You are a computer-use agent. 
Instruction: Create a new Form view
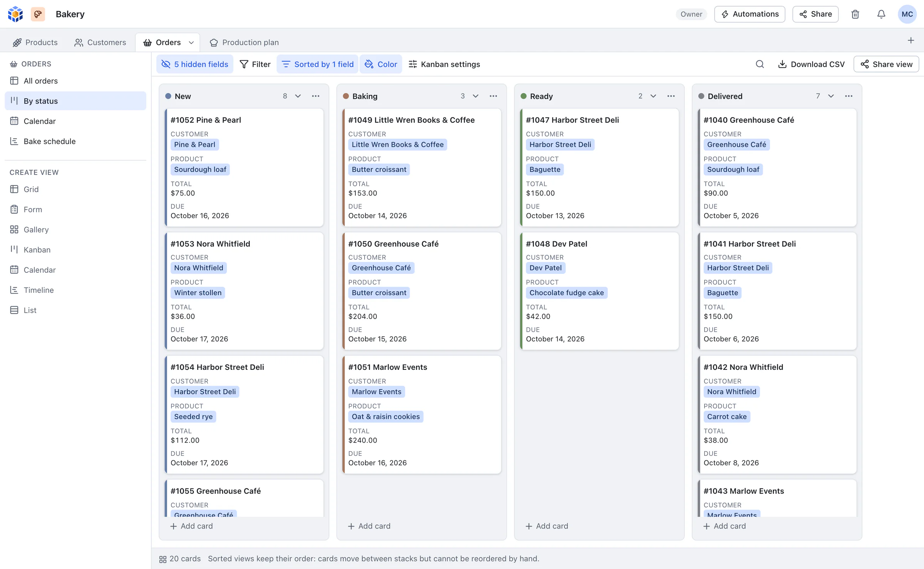(75, 209)
